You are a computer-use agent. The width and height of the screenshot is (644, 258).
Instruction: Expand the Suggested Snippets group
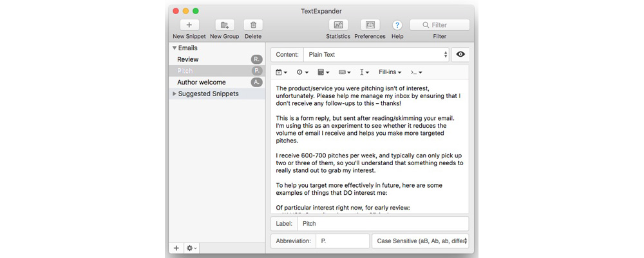(175, 94)
